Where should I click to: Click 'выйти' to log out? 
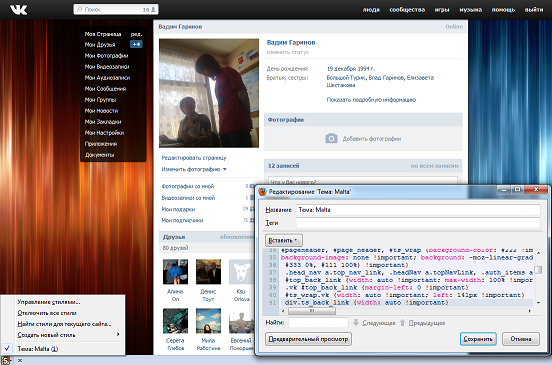click(534, 10)
